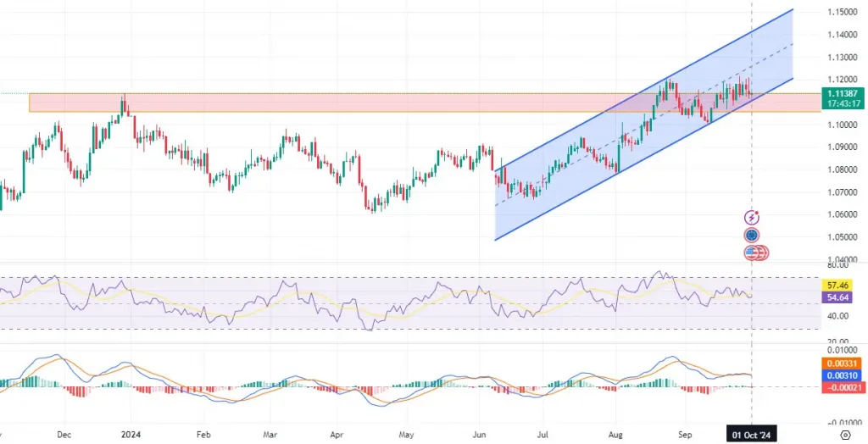Click the red histogram value -0.00021
This screenshot has width=868, height=444.
(842, 387)
